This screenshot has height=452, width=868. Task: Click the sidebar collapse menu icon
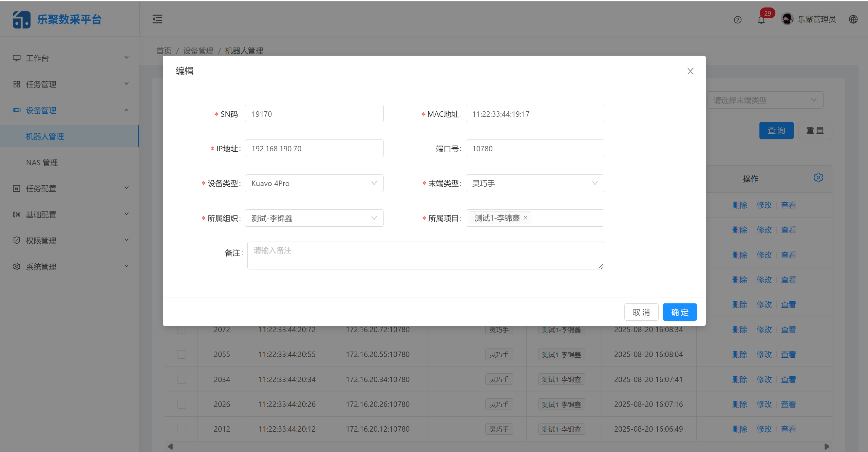point(157,19)
